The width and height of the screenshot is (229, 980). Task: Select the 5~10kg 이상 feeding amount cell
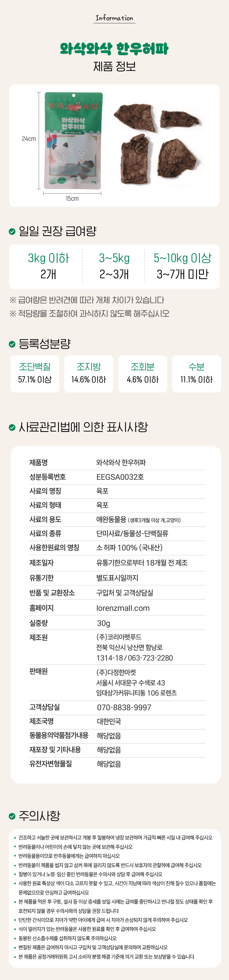coord(183,266)
